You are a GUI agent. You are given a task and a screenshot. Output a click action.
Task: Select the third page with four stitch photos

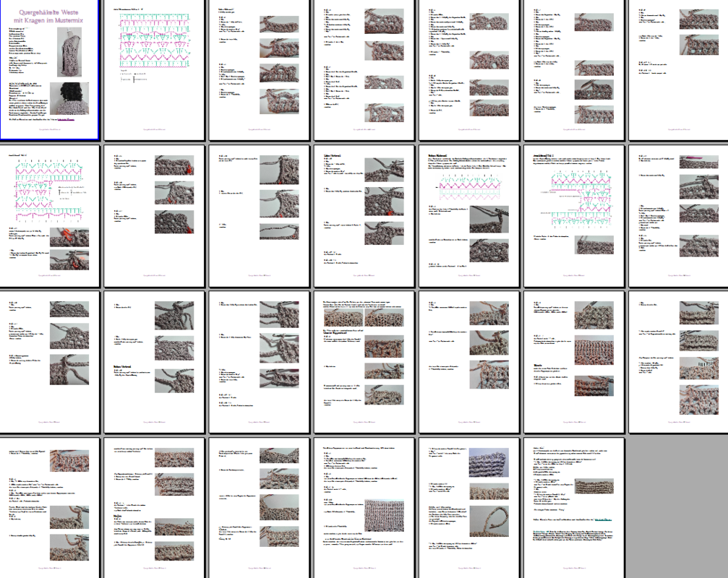[x=258, y=70]
